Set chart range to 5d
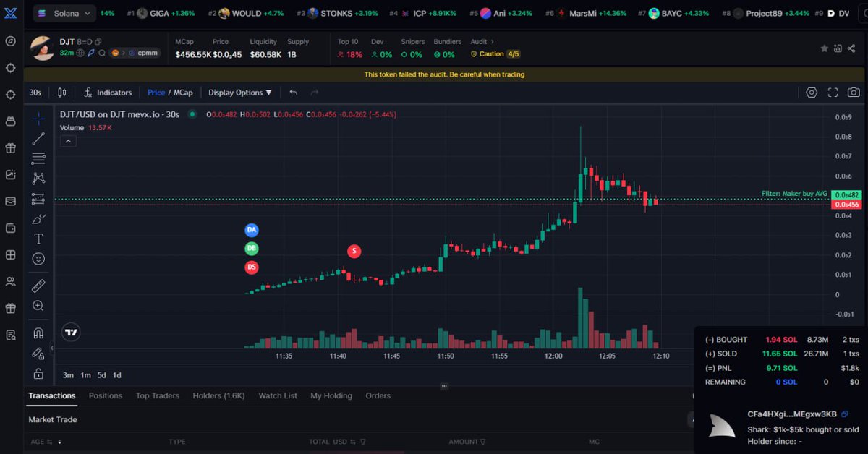The image size is (868, 454). coord(102,375)
